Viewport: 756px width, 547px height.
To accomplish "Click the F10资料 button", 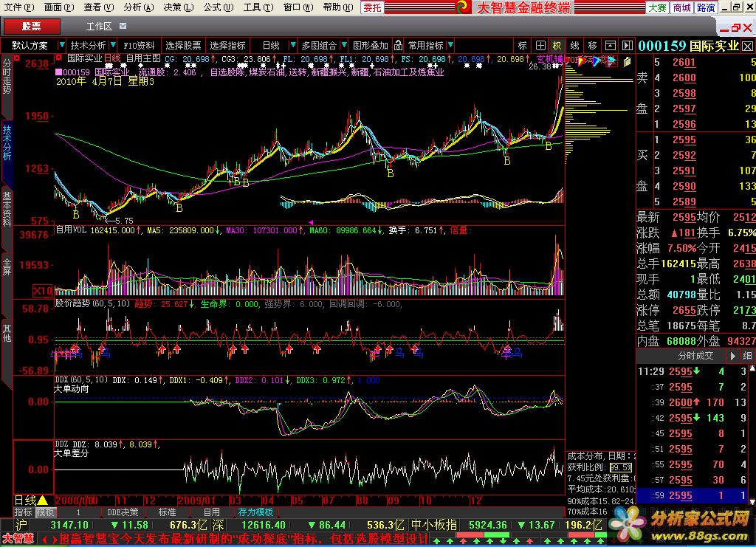I will point(139,45).
